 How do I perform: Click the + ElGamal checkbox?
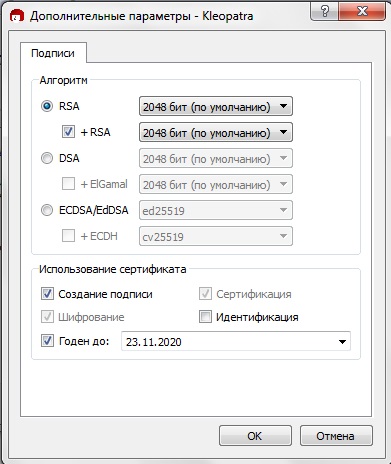click(68, 184)
